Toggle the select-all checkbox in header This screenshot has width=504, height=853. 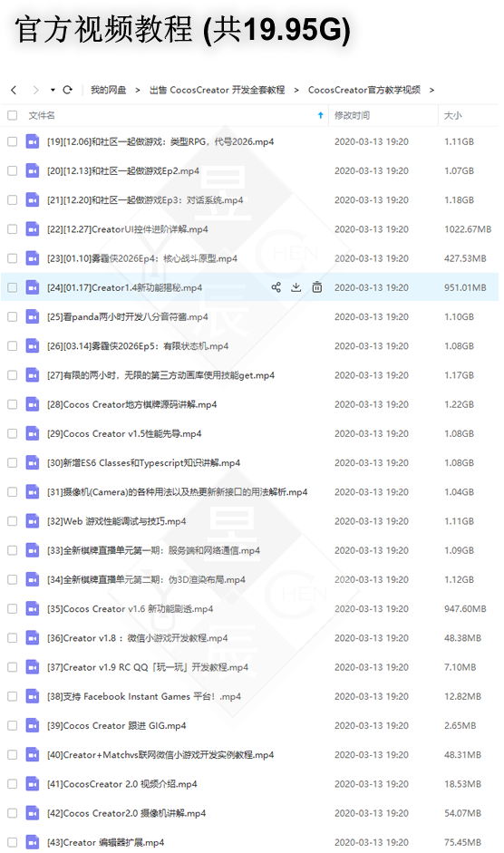[12, 115]
